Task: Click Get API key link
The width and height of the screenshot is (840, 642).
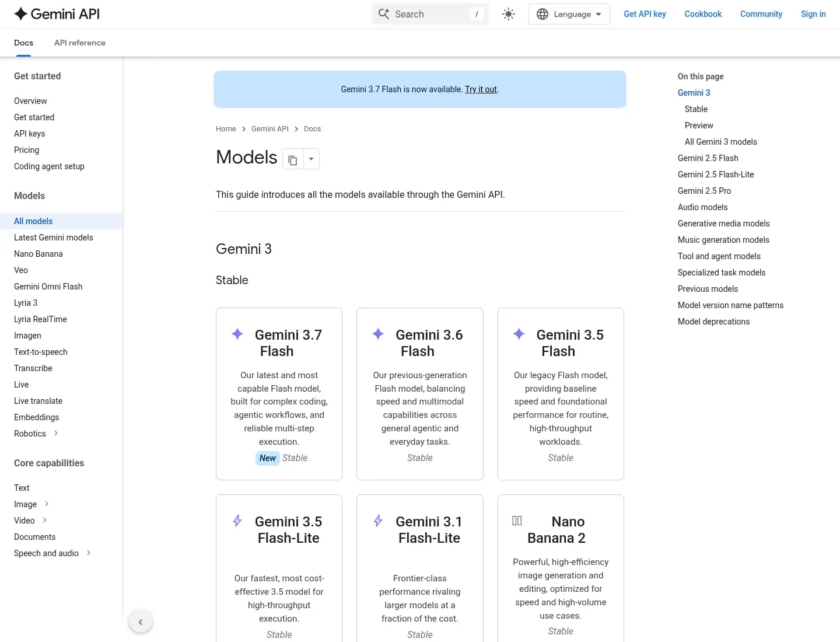Action: coord(645,14)
